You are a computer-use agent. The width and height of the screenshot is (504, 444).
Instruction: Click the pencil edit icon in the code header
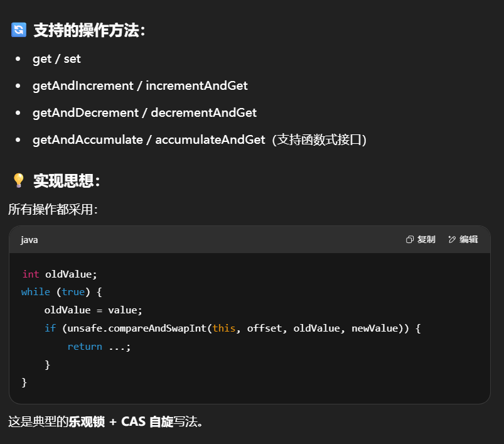452,239
